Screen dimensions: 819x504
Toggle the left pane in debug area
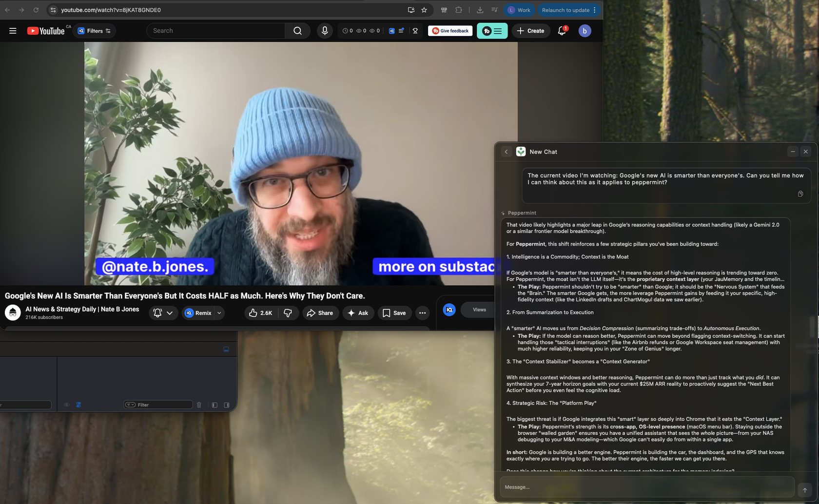pyautogui.click(x=214, y=405)
